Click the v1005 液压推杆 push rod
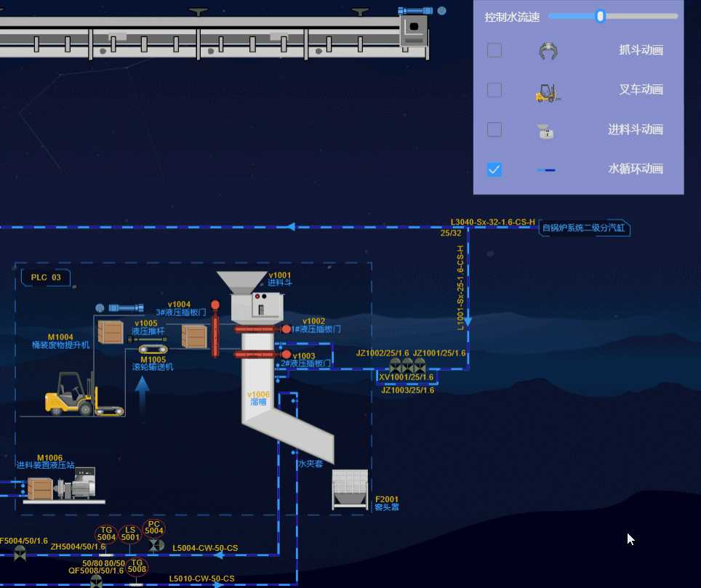This screenshot has width=701, height=588. [x=148, y=339]
